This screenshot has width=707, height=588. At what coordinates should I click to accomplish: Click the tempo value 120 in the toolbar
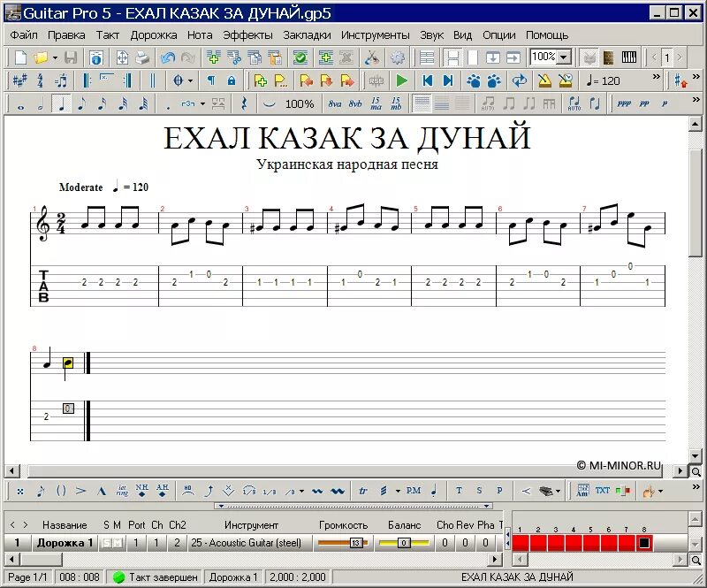[x=611, y=81]
